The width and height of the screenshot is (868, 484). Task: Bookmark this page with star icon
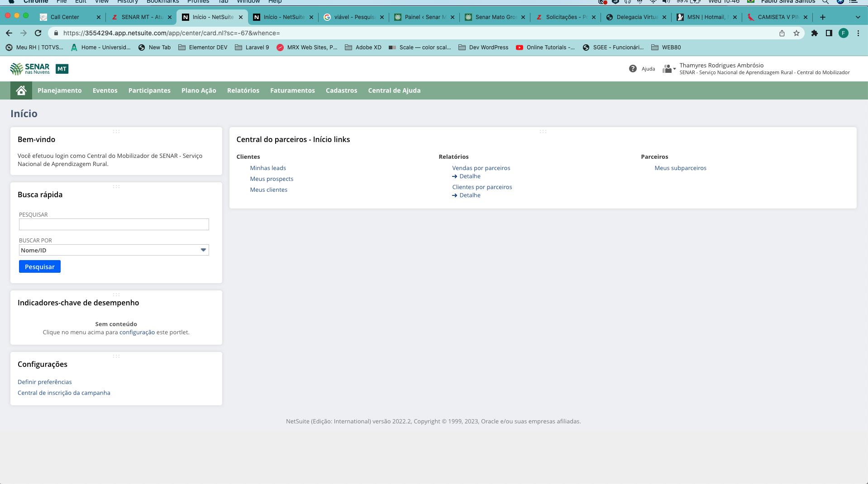click(796, 33)
